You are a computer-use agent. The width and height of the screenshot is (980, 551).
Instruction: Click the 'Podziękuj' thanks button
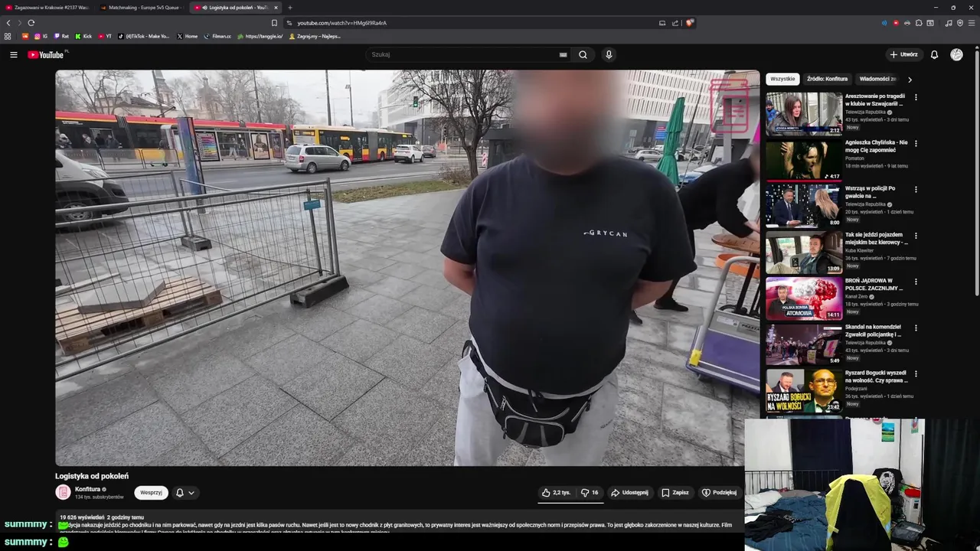pos(719,493)
